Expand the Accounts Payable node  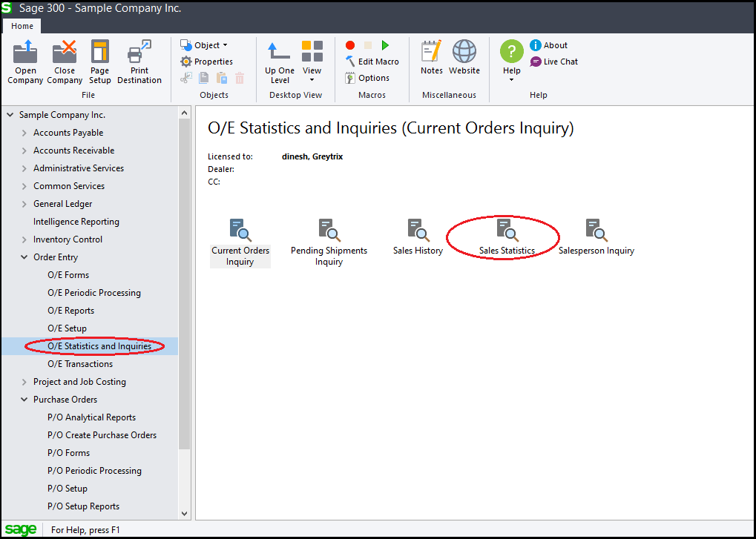24,133
